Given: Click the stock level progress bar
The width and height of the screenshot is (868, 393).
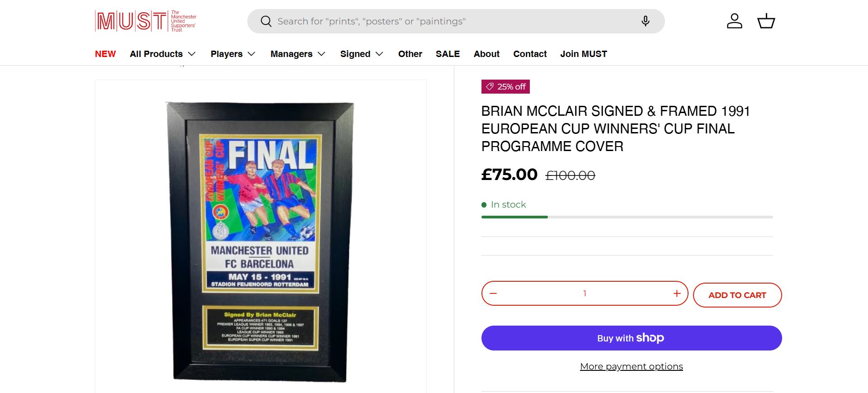Looking at the screenshot, I should 627,217.
